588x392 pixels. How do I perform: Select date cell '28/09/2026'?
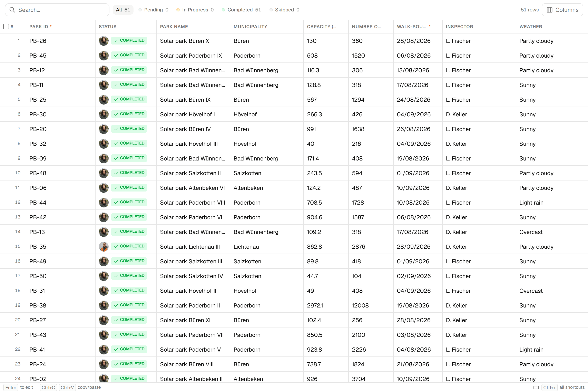[418, 246]
